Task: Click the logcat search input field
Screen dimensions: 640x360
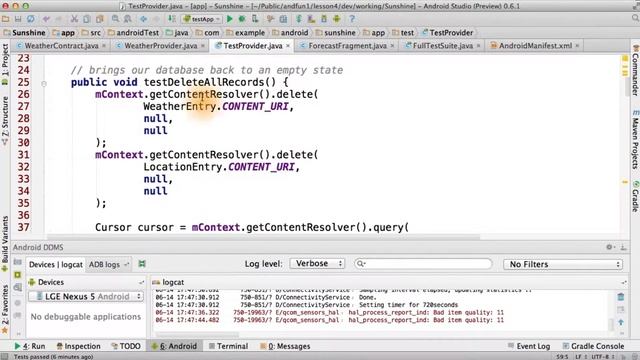Action: [x=423, y=264]
